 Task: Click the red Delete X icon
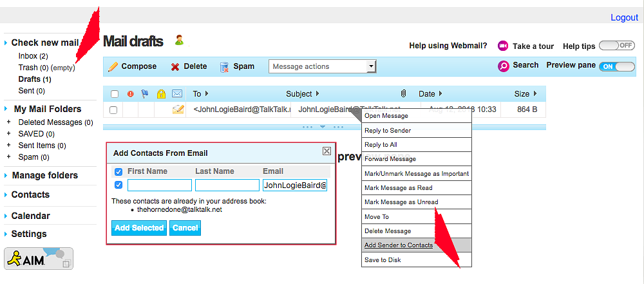click(x=175, y=66)
